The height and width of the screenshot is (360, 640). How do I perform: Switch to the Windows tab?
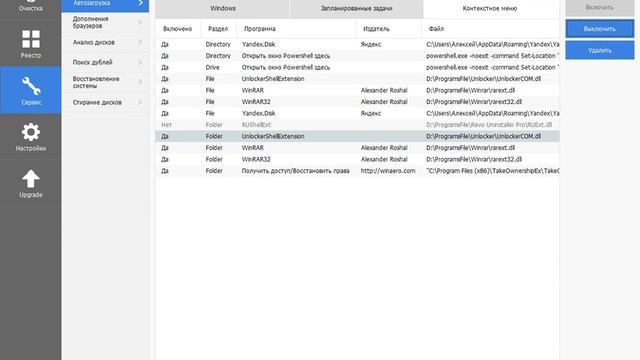click(x=222, y=9)
